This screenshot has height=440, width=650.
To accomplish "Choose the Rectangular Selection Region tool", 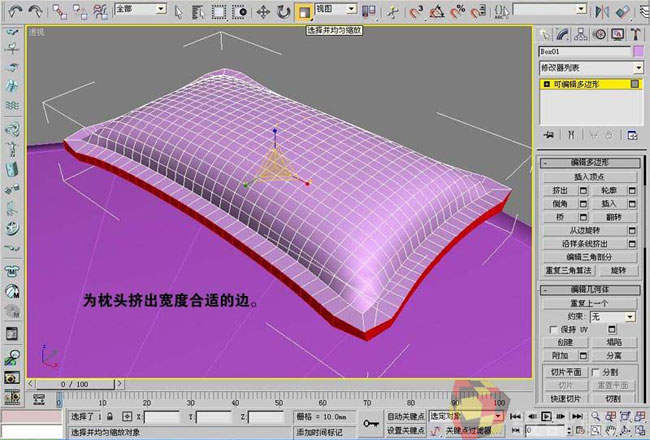I will point(219,12).
